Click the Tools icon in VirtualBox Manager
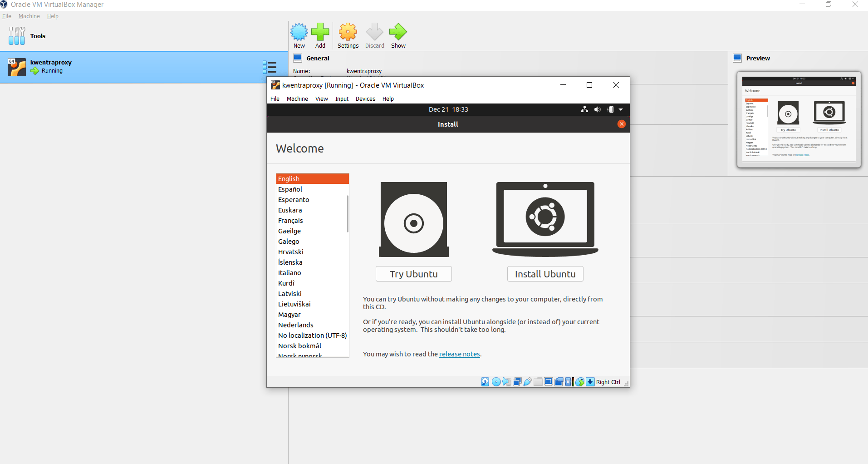The image size is (868, 464). click(x=17, y=36)
